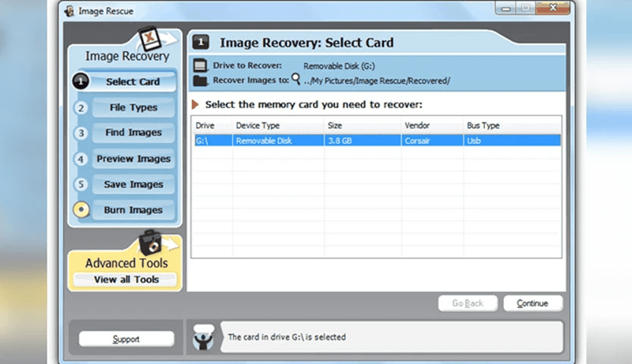
Task: Sort by Vendor column header
Action: 432,126
